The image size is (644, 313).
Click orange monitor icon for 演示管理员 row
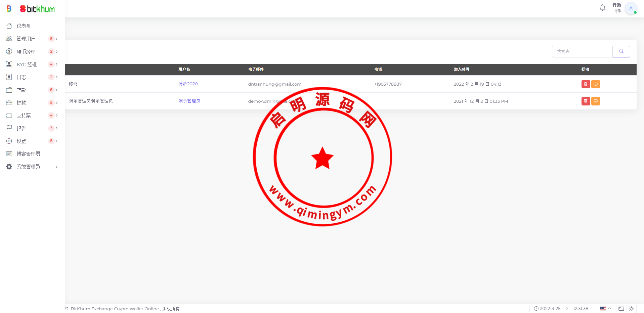pos(595,101)
